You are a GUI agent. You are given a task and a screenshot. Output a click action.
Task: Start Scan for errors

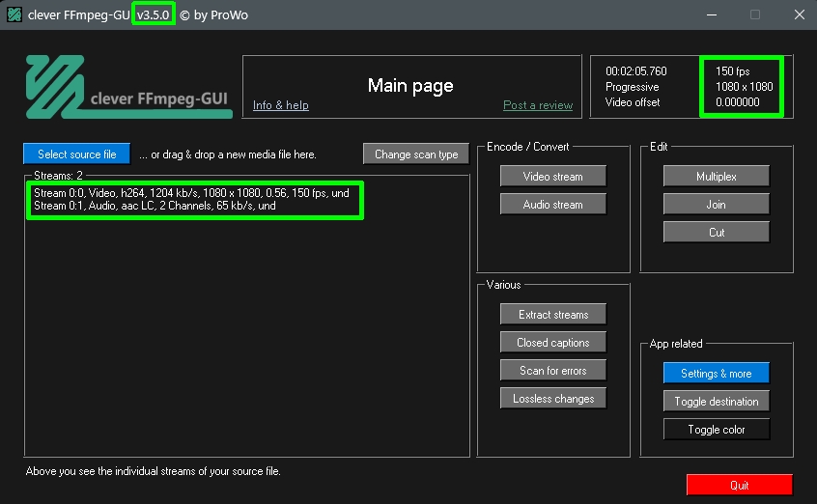coord(552,371)
